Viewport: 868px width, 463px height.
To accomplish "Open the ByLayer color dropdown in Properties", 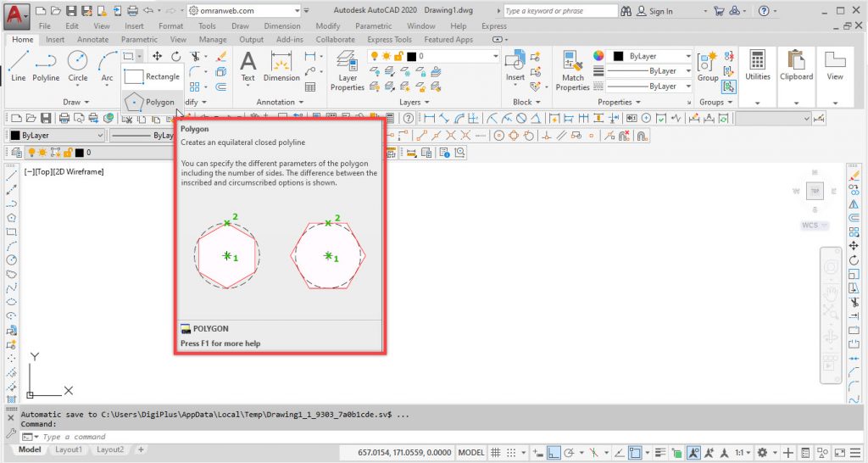I will (x=651, y=56).
